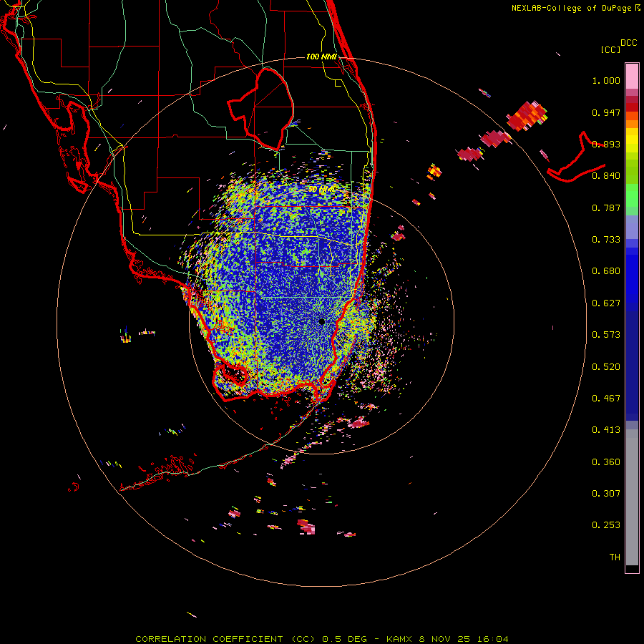Select the 1.000 legend value

[606, 80]
